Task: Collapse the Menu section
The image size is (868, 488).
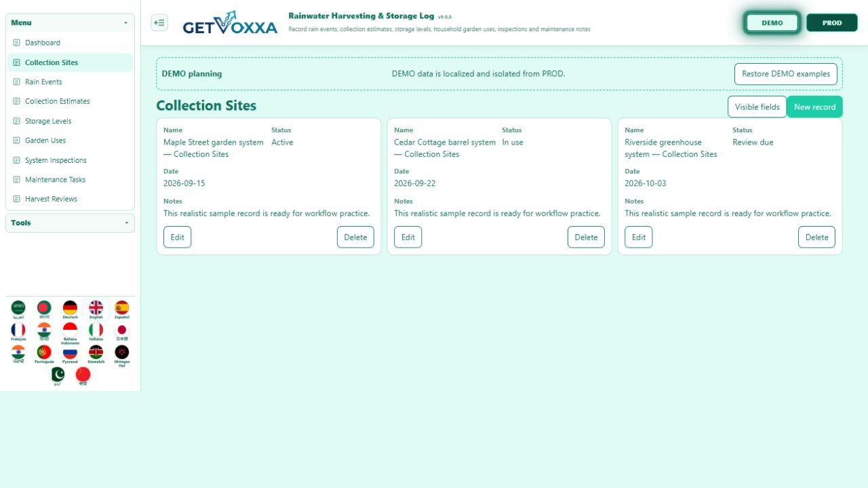Action: click(70, 22)
